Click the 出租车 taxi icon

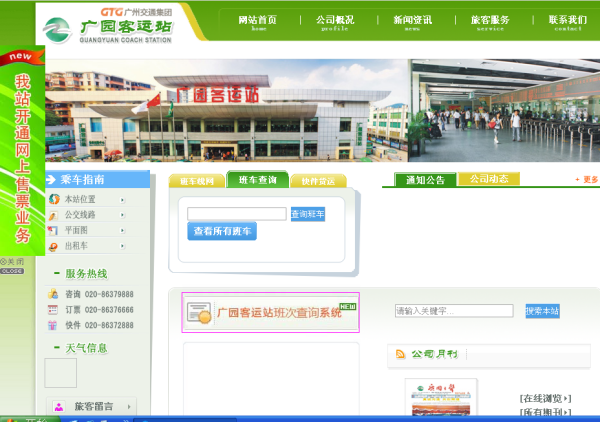pyautogui.click(x=53, y=247)
